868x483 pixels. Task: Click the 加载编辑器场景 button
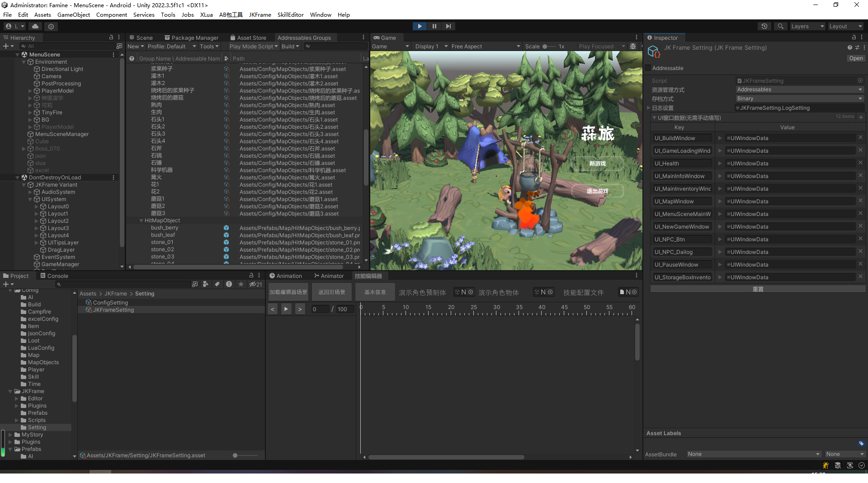pyautogui.click(x=288, y=292)
